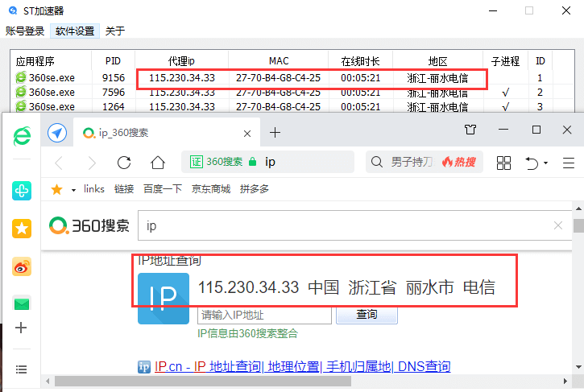
Task: Click the page vertical scrollbar down arrow
Action: (578, 367)
